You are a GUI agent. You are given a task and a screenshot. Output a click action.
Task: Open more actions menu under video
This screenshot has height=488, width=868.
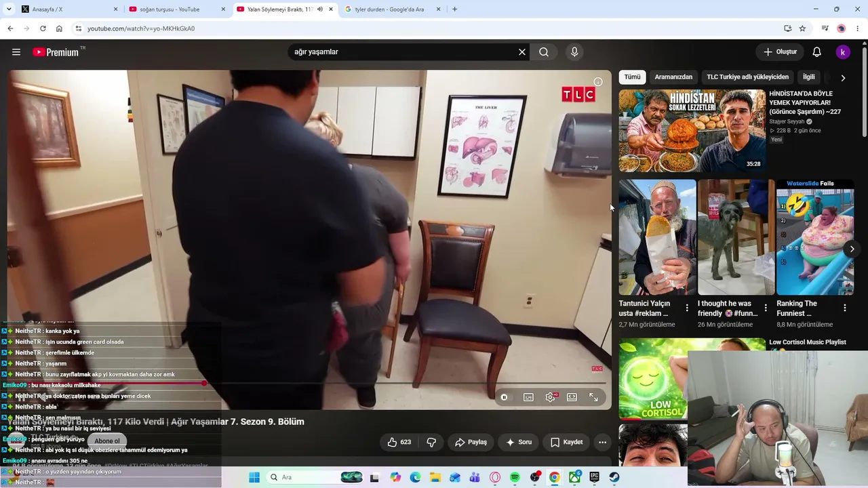[602, 442]
